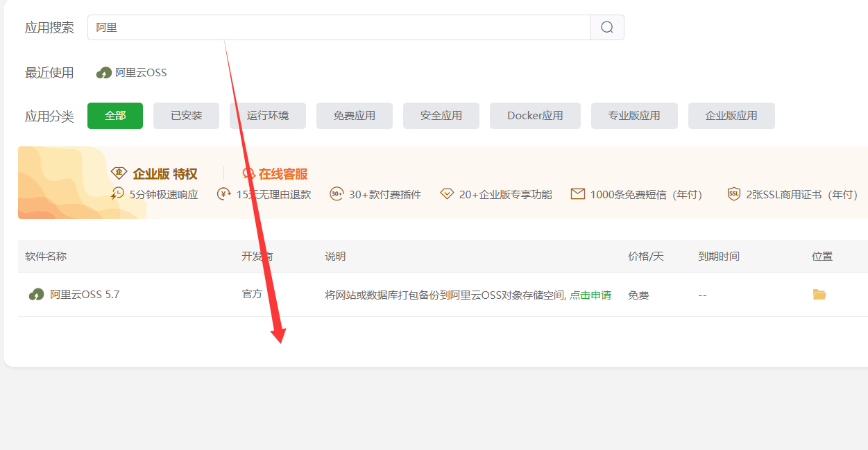868x450 pixels.
Task: Click the 软件名称 column header
Action: [46, 257]
